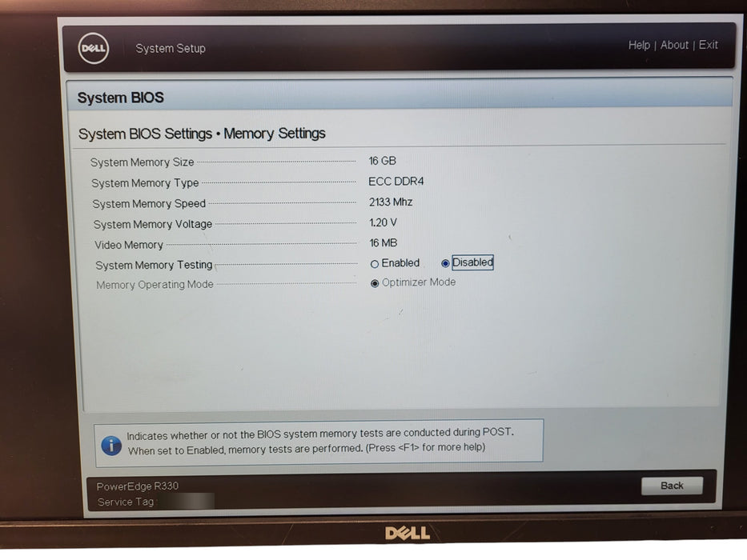Click the 'System Memory Speed' label
Image resolution: width=747 pixels, height=560 pixels.
pos(149,204)
